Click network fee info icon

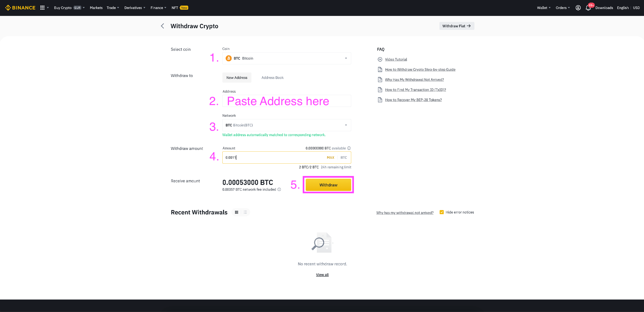click(279, 190)
